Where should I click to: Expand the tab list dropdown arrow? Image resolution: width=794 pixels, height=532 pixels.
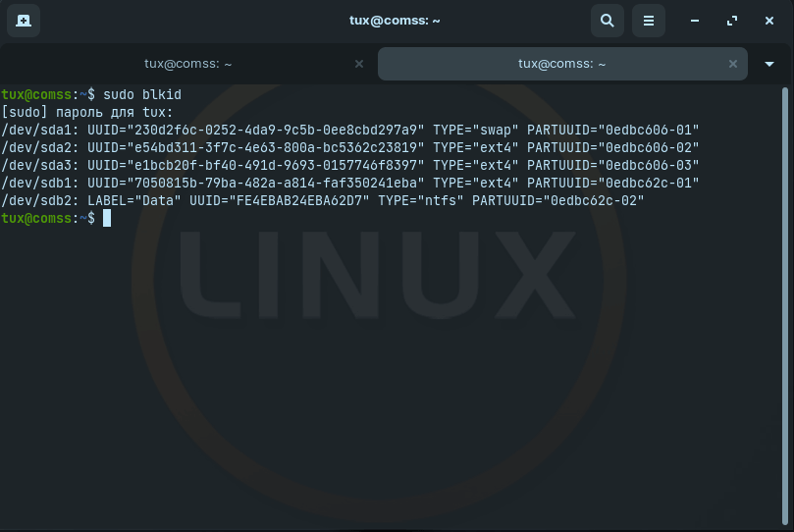(x=769, y=64)
